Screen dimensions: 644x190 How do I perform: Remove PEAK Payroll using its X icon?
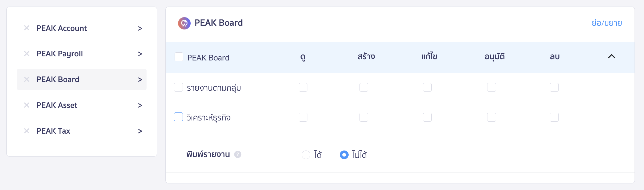[x=27, y=54]
